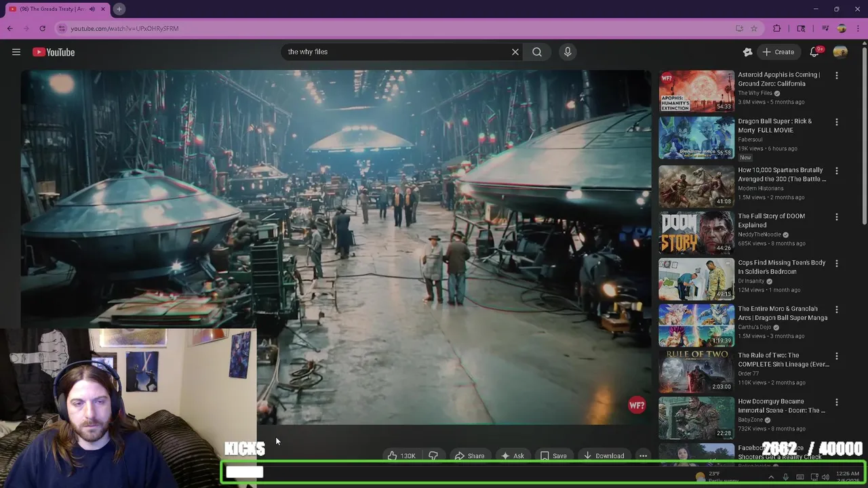Open the media controls icon in Chrome toolbar
The width and height of the screenshot is (868, 488).
click(825, 28)
